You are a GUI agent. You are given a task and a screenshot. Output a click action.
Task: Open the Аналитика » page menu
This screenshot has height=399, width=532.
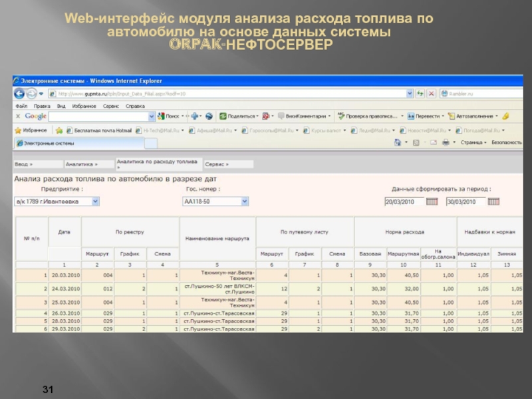tap(89, 164)
